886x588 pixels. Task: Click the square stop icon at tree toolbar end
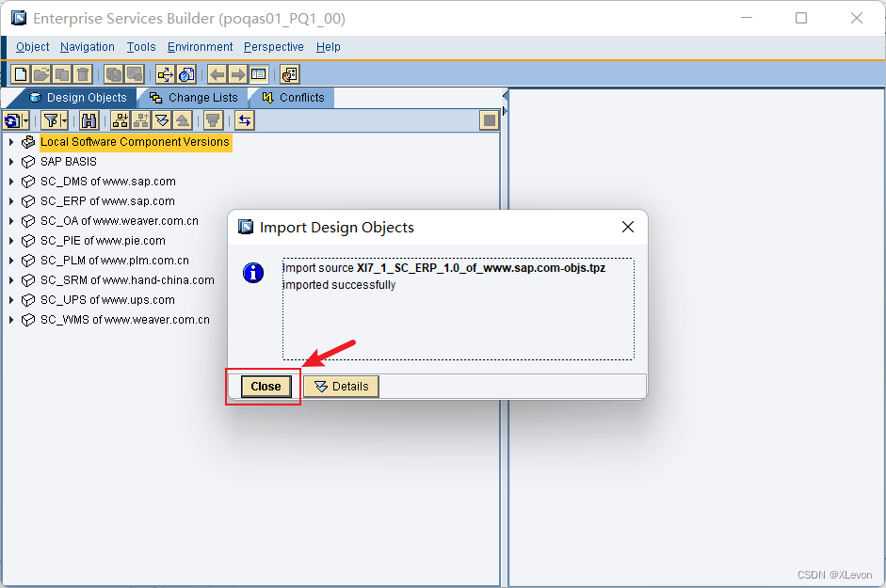[489, 120]
